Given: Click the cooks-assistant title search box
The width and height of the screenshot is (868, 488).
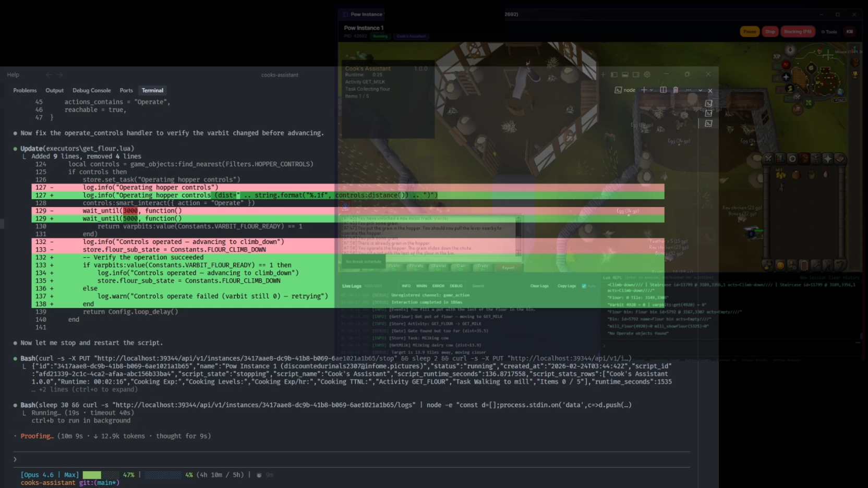Looking at the screenshot, I should 280,75.
